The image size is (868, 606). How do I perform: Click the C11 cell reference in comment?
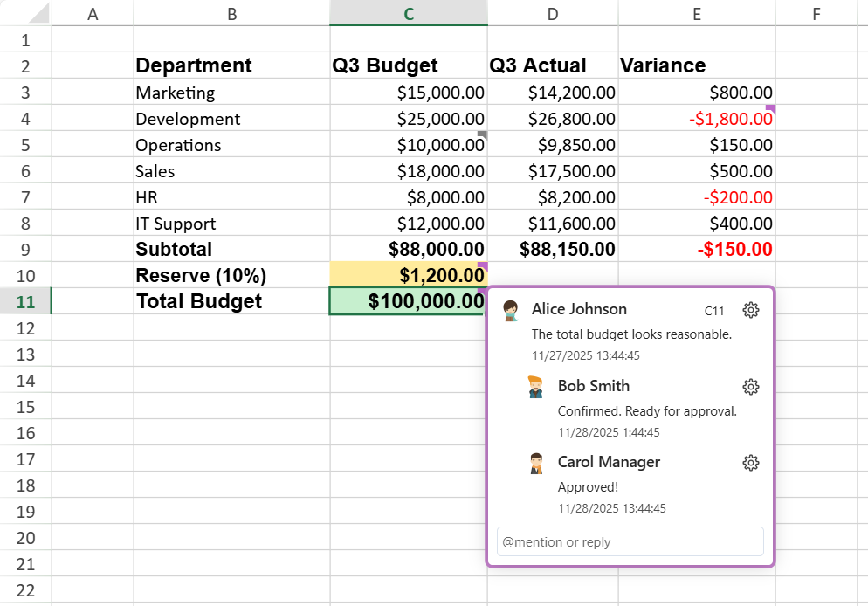(714, 311)
